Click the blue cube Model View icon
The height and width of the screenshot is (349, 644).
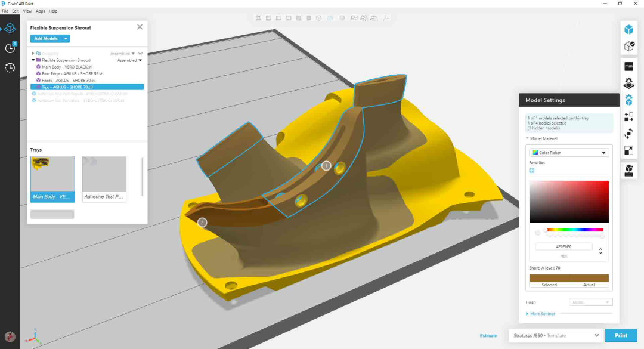coord(628,29)
